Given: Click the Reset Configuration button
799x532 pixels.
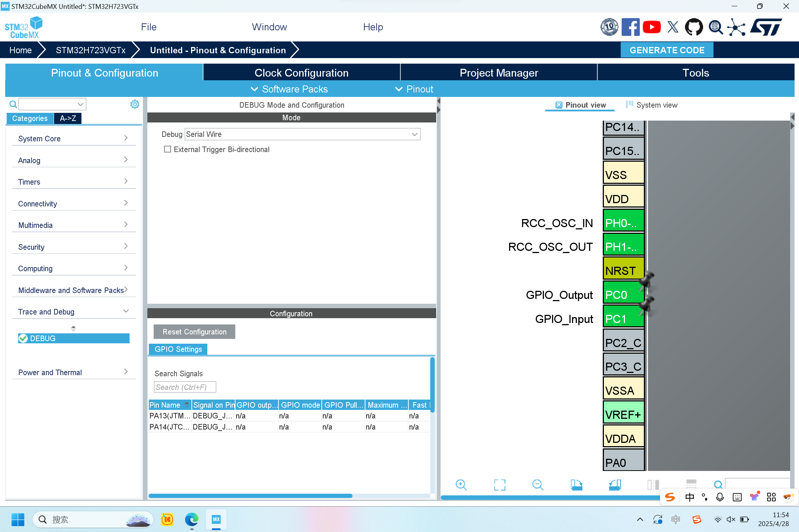Looking at the screenshot, I should 194,332.
